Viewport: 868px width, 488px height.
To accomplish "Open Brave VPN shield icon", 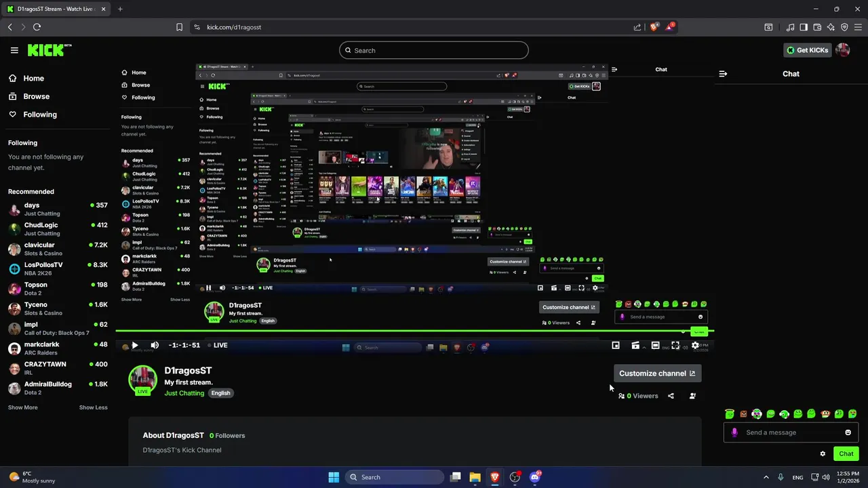I will (x=844, y=27).
